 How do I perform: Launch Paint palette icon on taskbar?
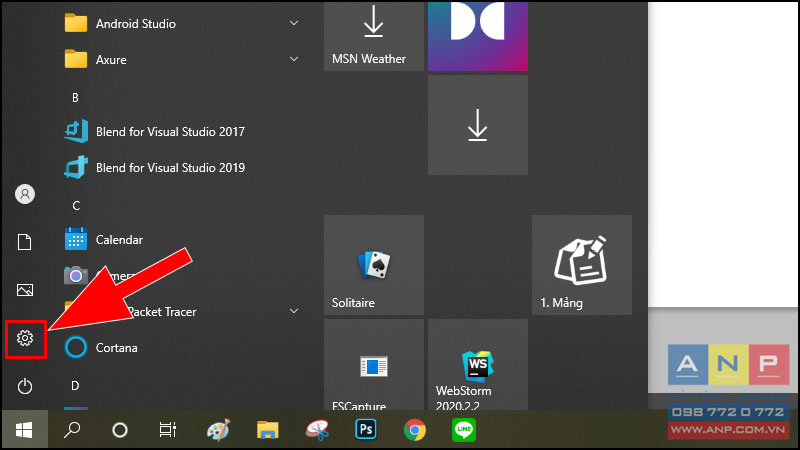click(x=219, y=430)
